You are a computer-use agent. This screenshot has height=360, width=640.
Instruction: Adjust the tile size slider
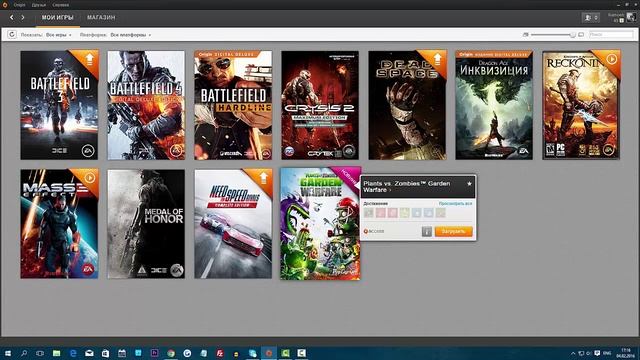tap(553, 35)
